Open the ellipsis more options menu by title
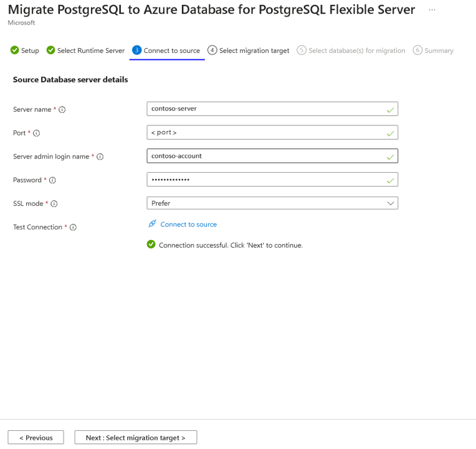The width and height of the screenshot is (476, 449). pyautogui.click(x=432, y=10)
